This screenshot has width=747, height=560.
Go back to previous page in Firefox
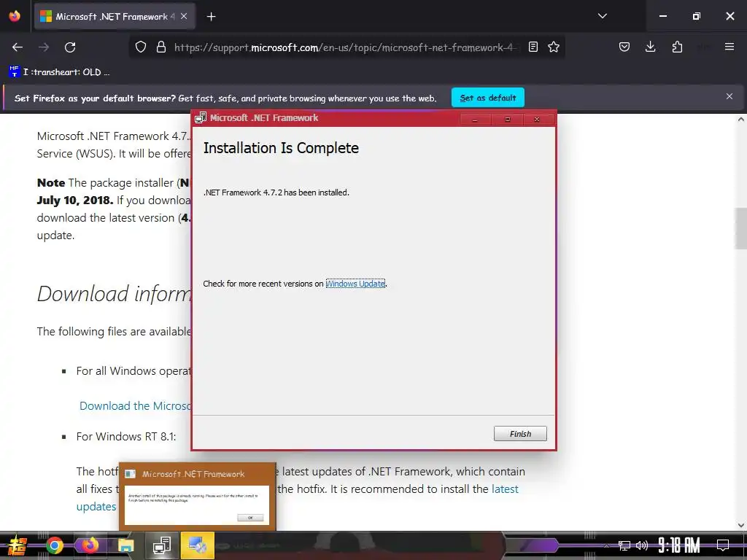[x=18, y=47]
